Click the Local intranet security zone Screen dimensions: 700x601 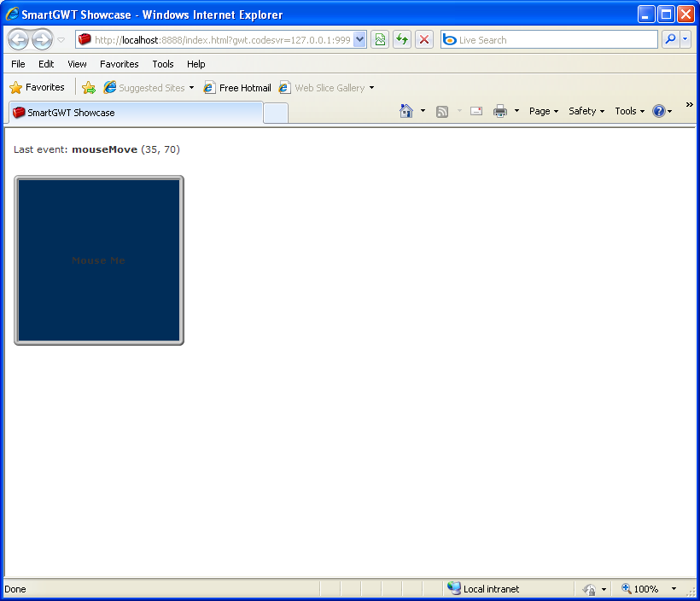click(x=483, y=589)
